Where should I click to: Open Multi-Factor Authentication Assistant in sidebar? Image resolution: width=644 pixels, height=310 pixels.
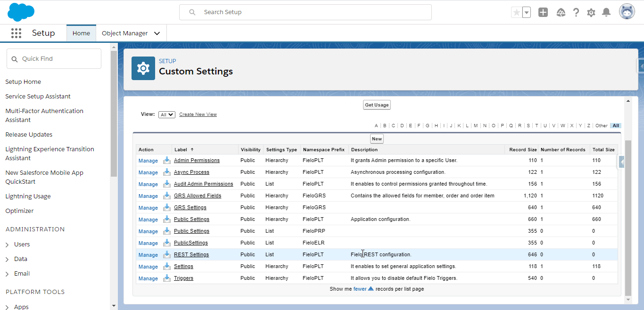tap(44, 115)
